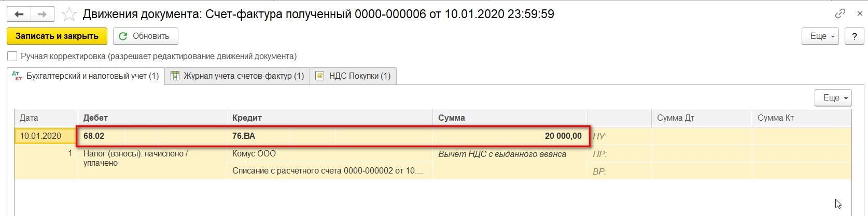The image size is (868, 216).
Task: Close the document movements window
Action: pyautogui.click(x=860, y=14)
